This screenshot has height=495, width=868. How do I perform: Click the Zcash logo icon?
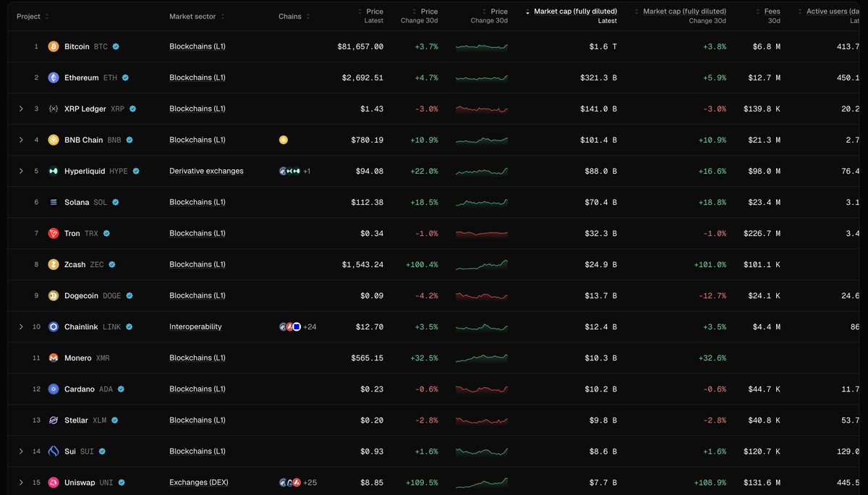click(54, 264)
